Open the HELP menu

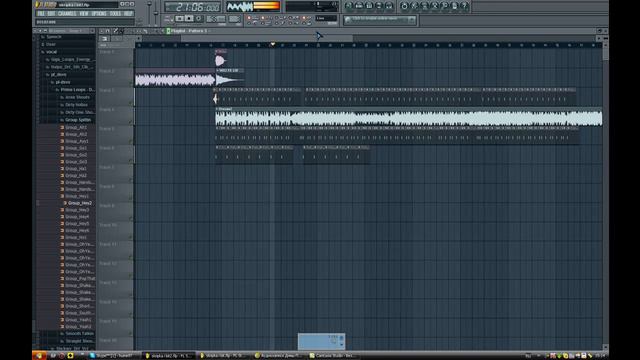(128, 13)
